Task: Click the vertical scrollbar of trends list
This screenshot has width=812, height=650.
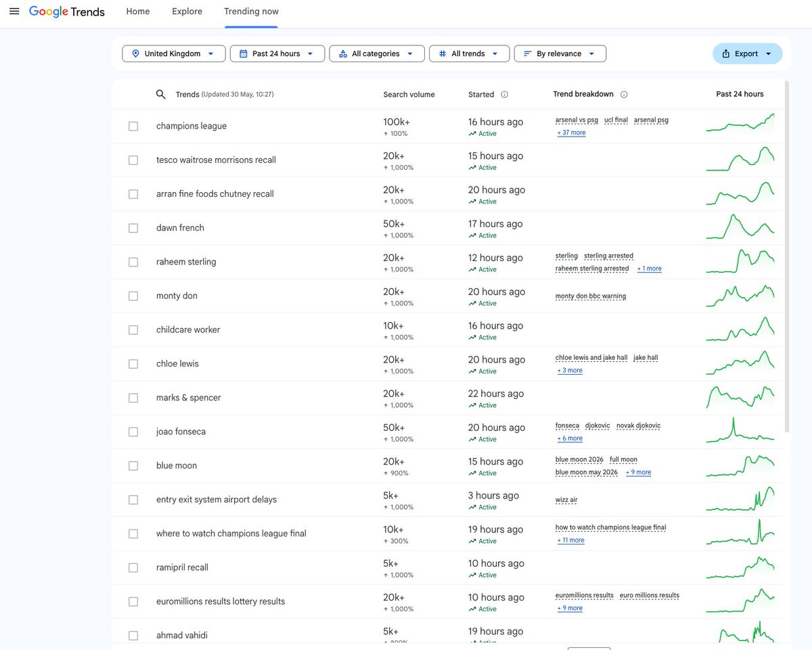Action: pyautogui.click(x=786, y=256)
